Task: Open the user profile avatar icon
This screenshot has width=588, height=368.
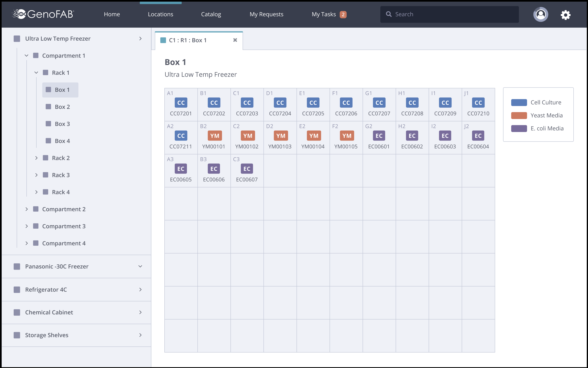Action: [x=540, y=14]
